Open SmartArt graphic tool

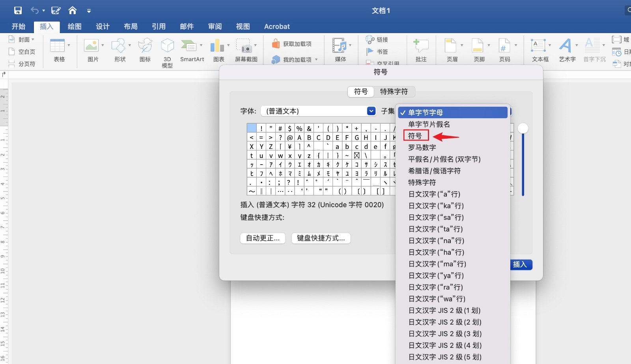click(x=192, y=50)
